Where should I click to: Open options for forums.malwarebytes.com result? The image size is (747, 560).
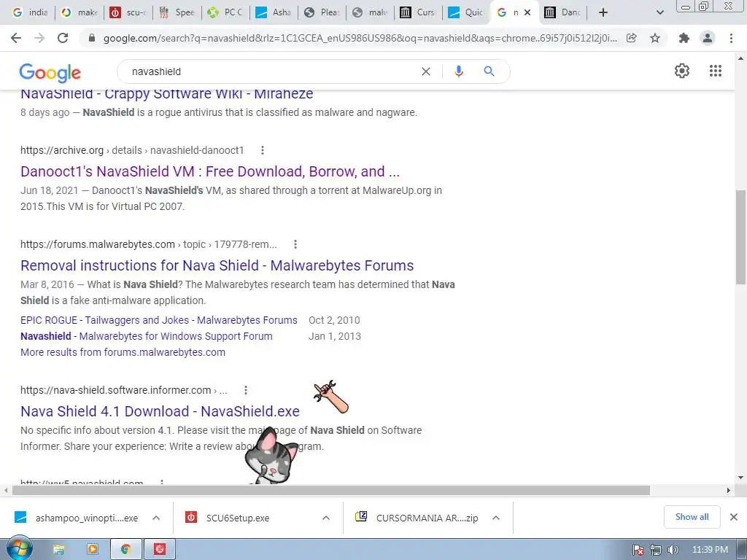click(295, 244)
